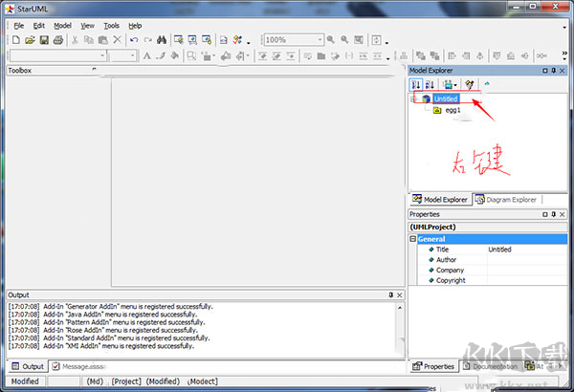
Task: Switch to the Message tab in Output
Action: pos(82,366)
